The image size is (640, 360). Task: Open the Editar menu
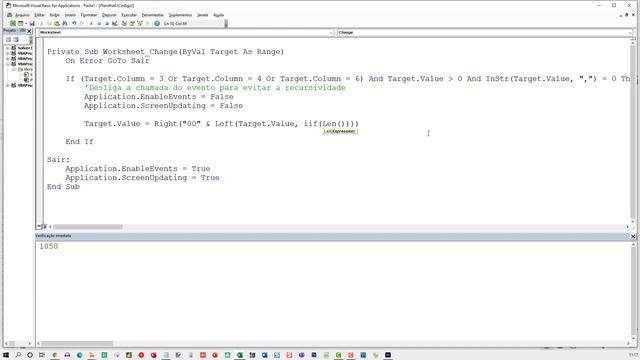pyautogui.click(x=40, y=15)
